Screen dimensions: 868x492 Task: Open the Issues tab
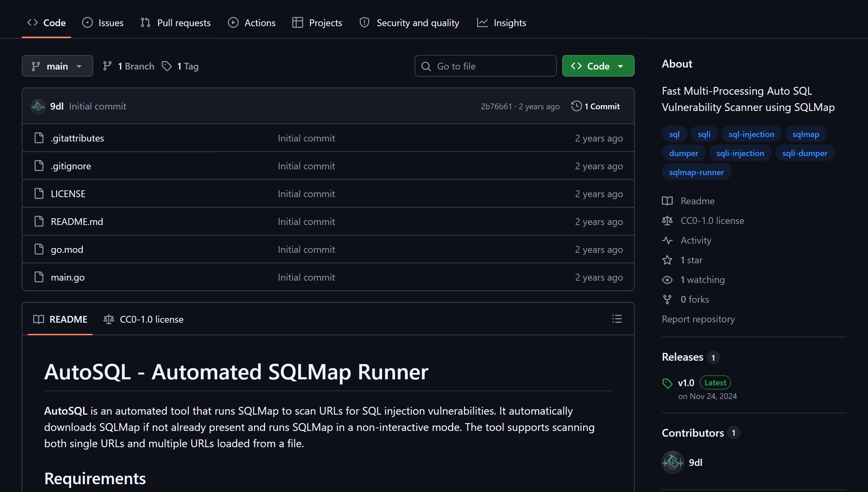coord(103,23)
